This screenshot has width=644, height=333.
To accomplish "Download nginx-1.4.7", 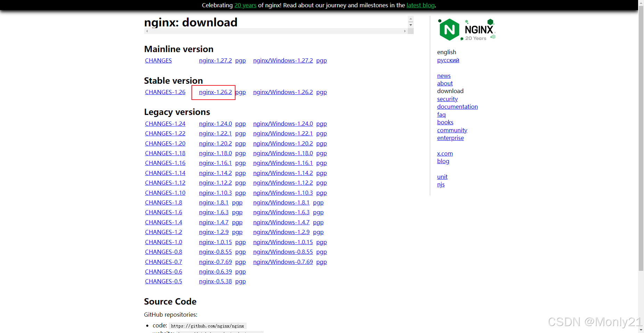I will coord(214,222).
